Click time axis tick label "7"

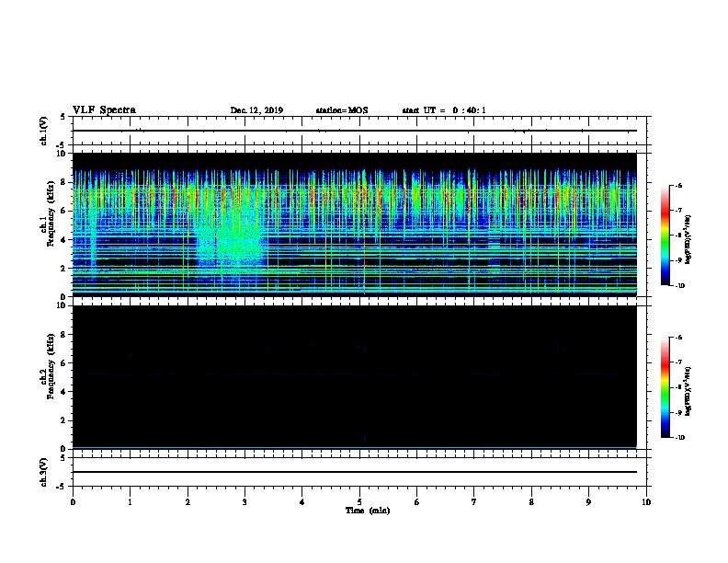tap(474, 502)
